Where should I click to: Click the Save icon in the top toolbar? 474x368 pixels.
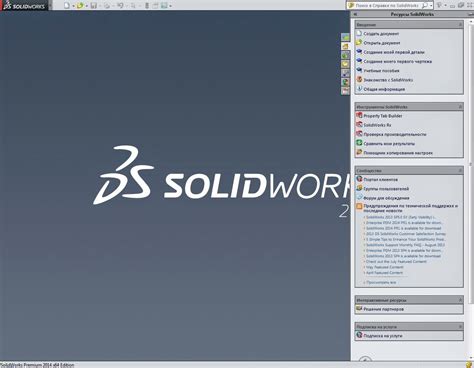coord(94,5)
